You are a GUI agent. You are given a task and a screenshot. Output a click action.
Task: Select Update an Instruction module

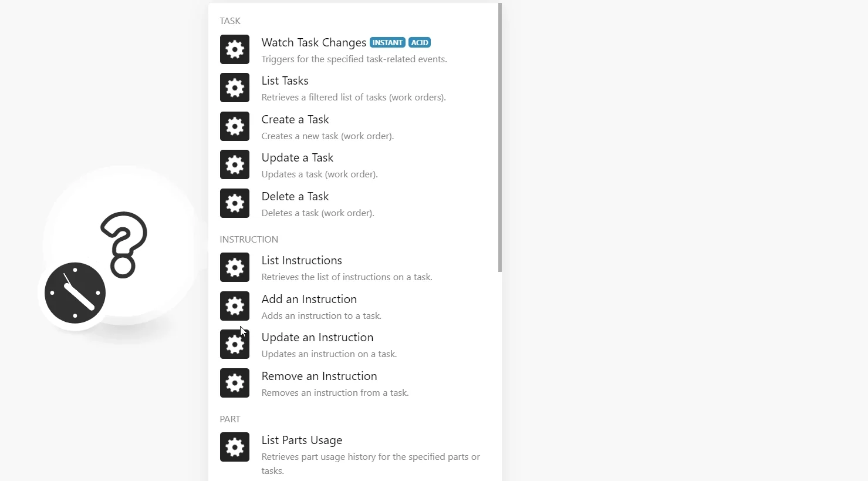tap(354, 345)
